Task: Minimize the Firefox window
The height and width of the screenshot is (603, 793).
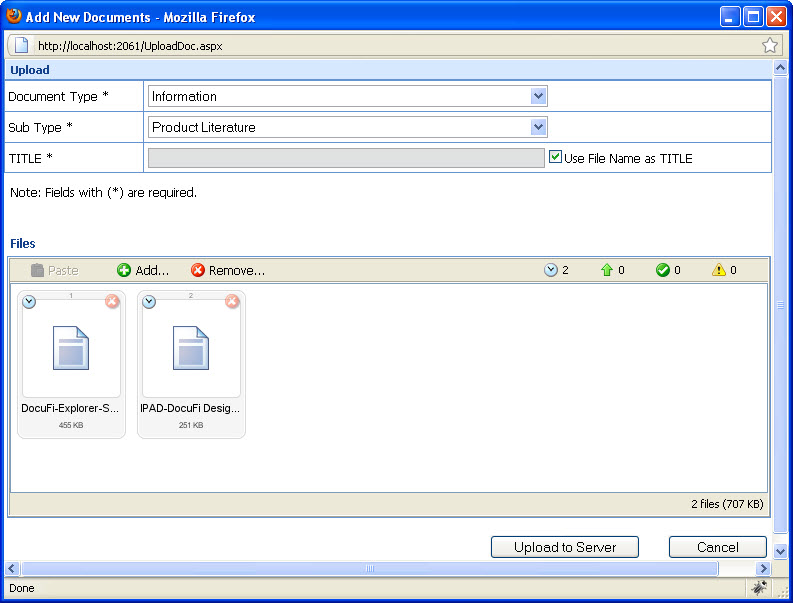Action: point(729,17)
